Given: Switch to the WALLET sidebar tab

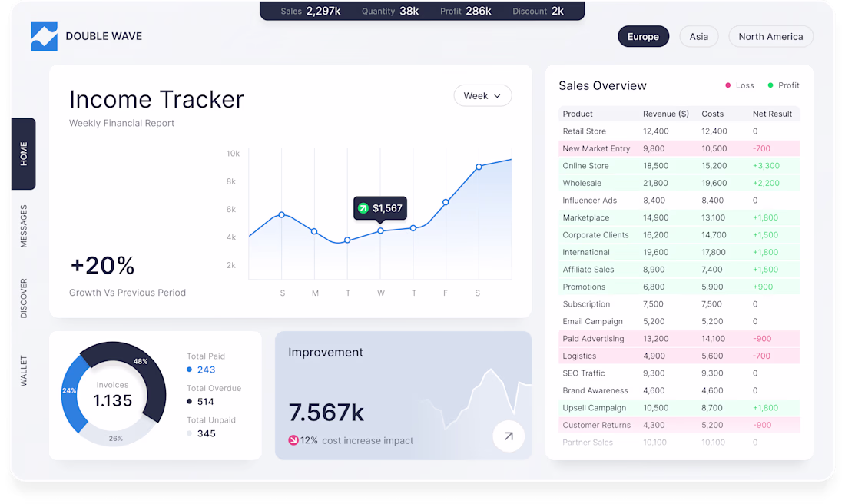Looking at the screenshot, I should tap(24, 371).
